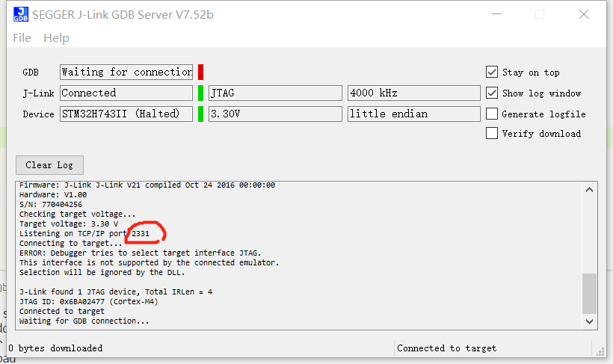The width and height of the screenshot is (613, 364).
Task: Click the log line 'Target voltage: 3.30 V'
Action: (x=69, y=224)
